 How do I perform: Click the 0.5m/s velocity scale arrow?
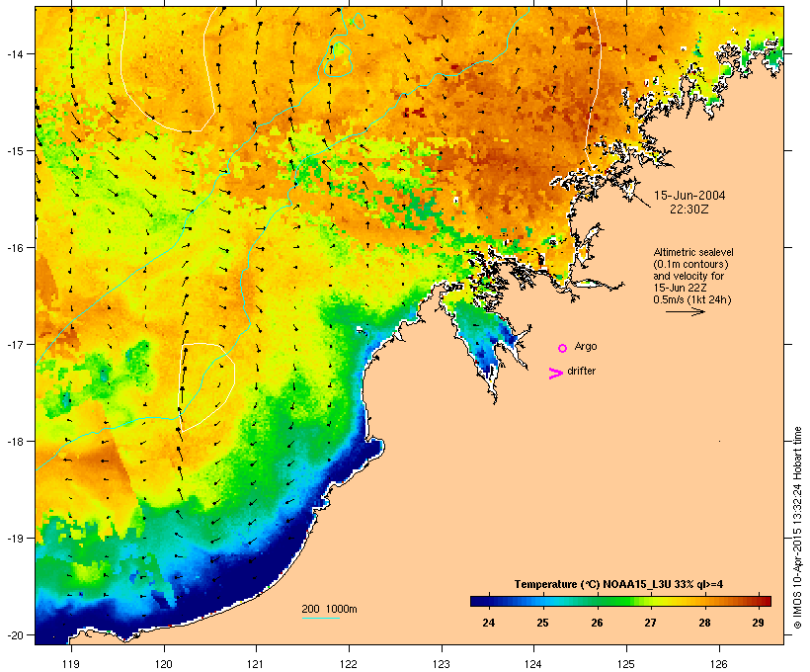coord(685,311)
